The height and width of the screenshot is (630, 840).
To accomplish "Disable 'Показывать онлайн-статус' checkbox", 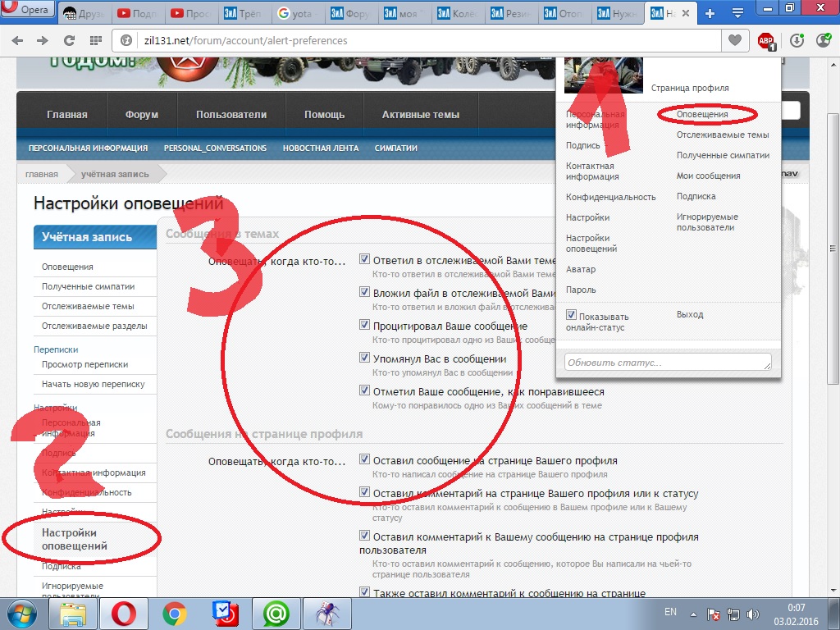I will pyautogui.click(x=572, y=316).
